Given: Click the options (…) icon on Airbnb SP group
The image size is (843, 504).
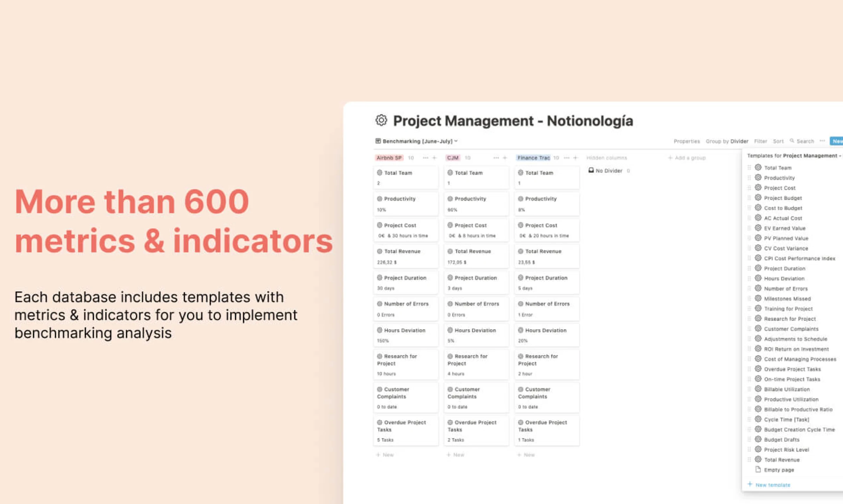Looking at the screenshot, I should pos(425,158).
